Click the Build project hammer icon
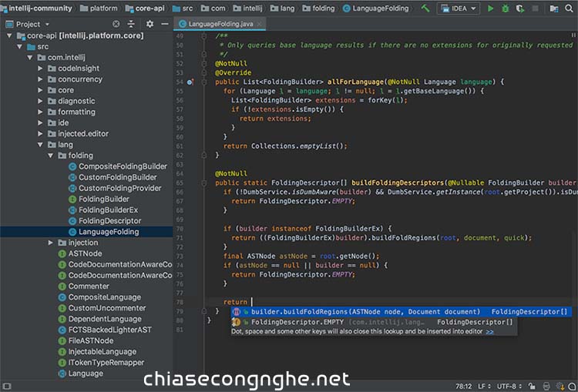Image resolution: width=578 pixels, height=392 pixels. coord(425,8)
